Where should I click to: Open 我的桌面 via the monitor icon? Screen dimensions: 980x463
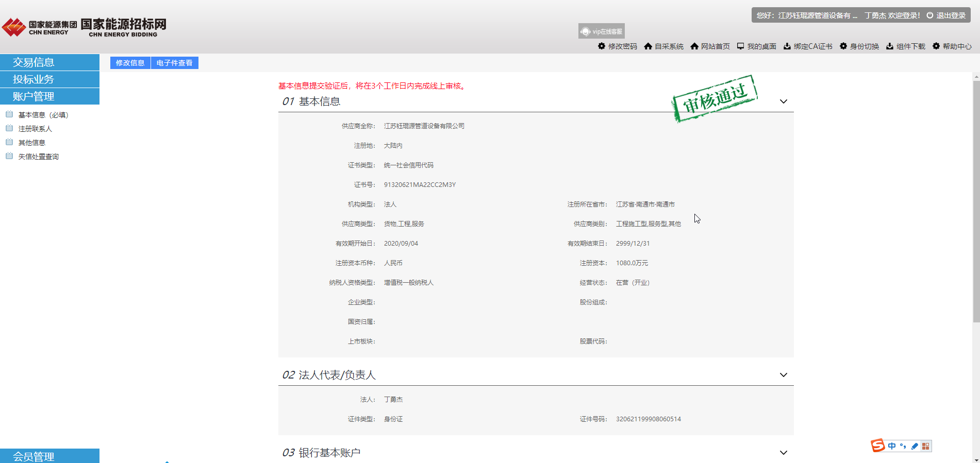(x=740, y=46)
